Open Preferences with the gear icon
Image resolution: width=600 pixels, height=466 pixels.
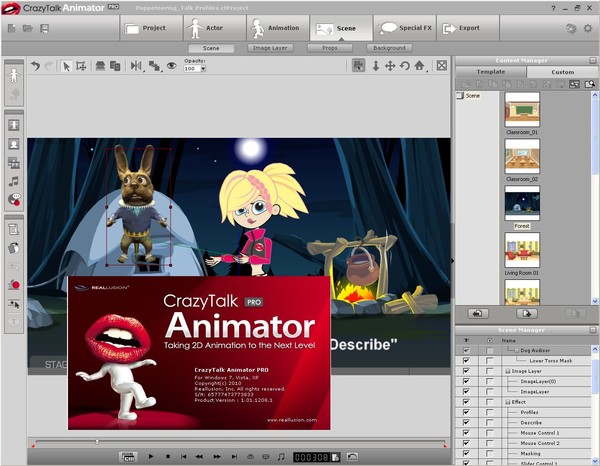(588, 28)
